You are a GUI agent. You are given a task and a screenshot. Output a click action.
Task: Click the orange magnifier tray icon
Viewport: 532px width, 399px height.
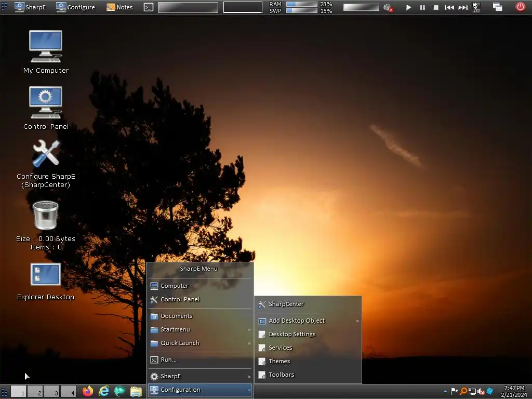[x=463, y=391]
